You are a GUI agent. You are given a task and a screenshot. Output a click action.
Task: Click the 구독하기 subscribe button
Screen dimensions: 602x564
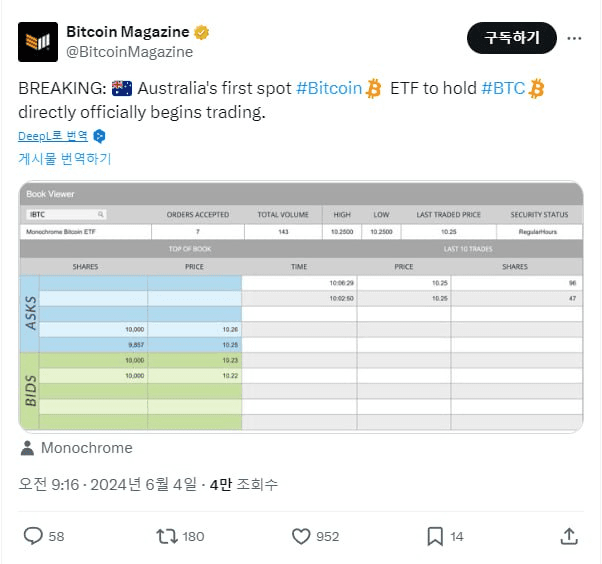(x=511, y=38)
